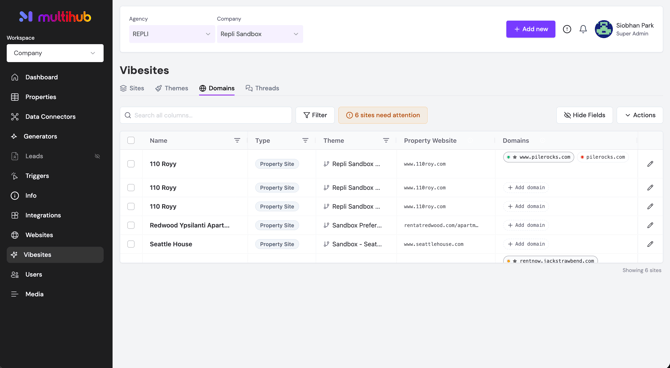This screenshot has height=368, width=670.
Task: Check the Redwood Ypsilanti Apartments row checkbox
Action: (x=131, y=225)
